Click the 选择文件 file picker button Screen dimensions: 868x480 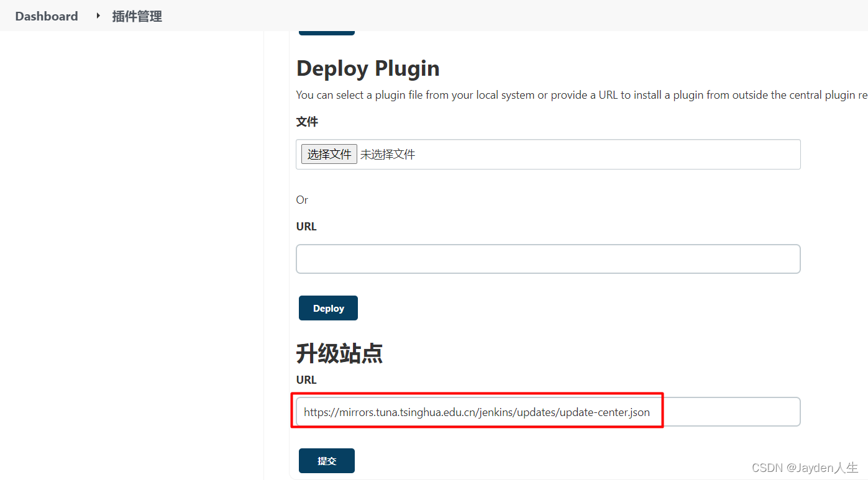tap(329, 153)
